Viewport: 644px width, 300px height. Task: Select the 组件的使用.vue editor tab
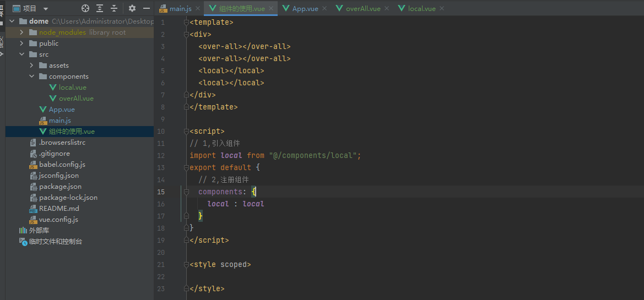click(x=242, y=8)
